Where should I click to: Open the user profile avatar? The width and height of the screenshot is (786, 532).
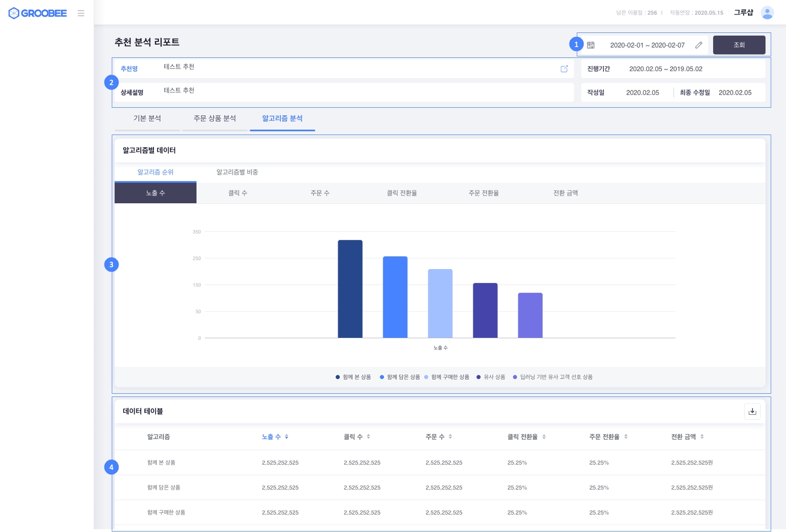[x=767, y=13]
